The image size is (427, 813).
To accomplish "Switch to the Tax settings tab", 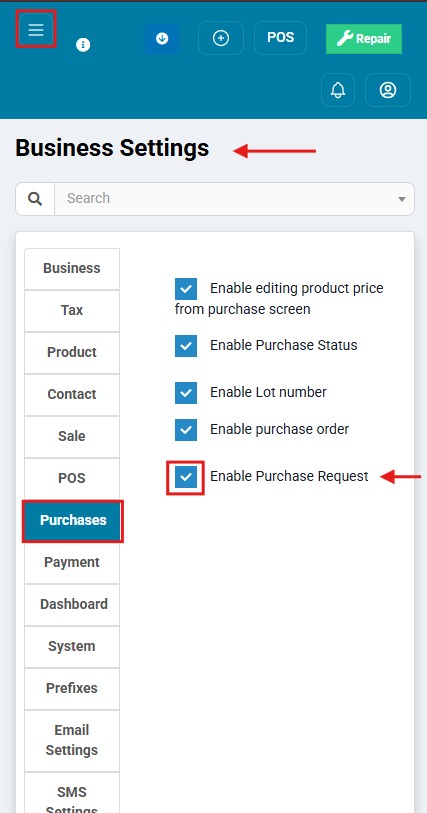I will click(72, 311).
